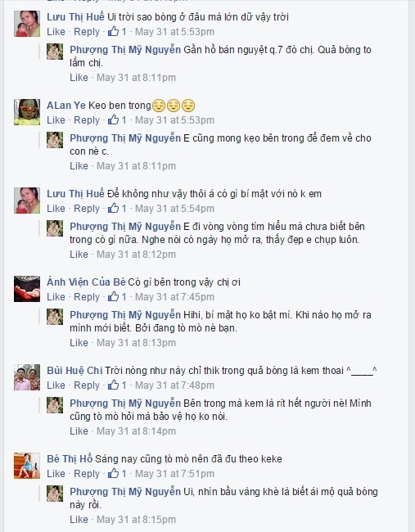Open Phượng Thị Mỹ Nguyễn name in last reply
The width and height of the screenshot is (415, 532).
[125, 492]
